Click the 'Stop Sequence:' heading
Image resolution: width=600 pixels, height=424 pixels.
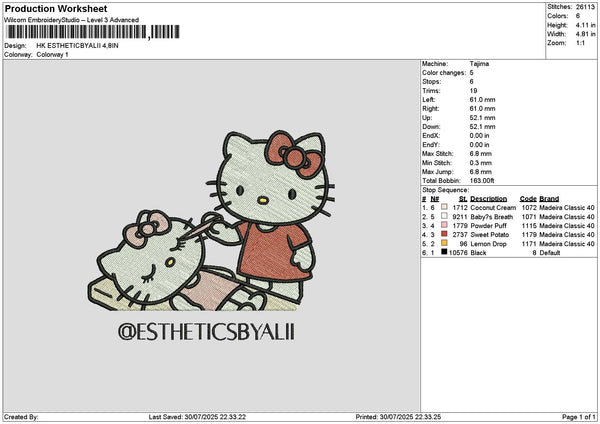445,190
